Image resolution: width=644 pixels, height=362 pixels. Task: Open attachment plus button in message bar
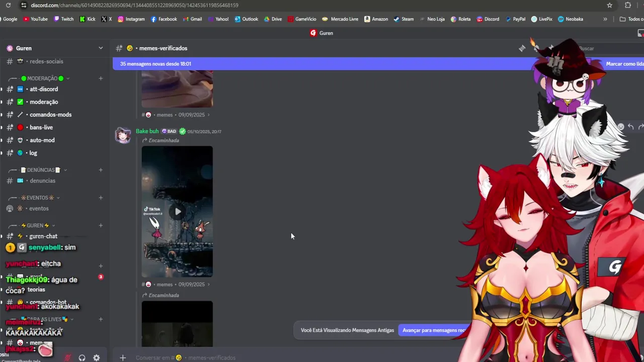coord(123,357)
